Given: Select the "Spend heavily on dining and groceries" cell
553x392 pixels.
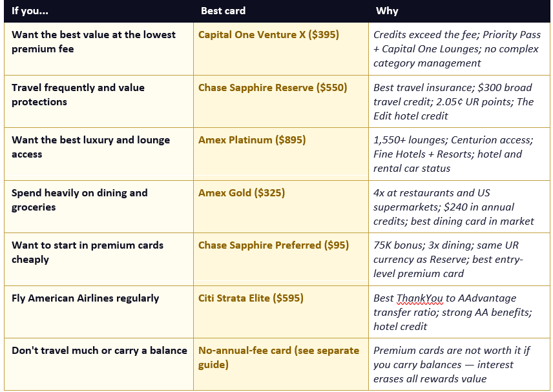Looking at the screenshot, I should 99,207.
